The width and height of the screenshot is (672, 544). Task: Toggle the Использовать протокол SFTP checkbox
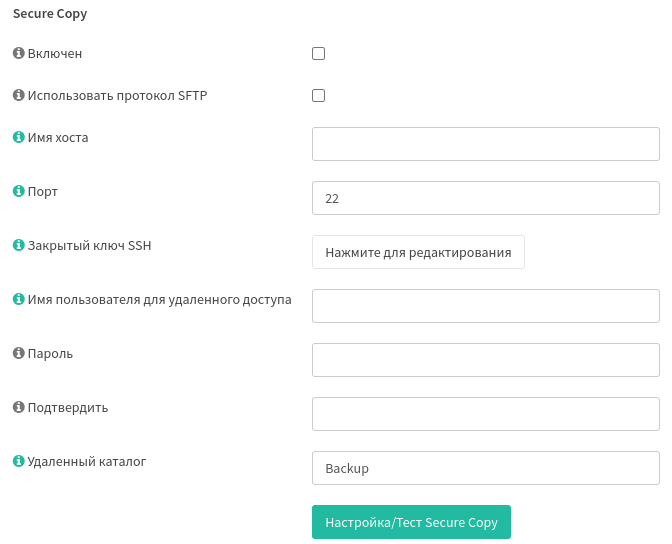(x=319, y=96)
